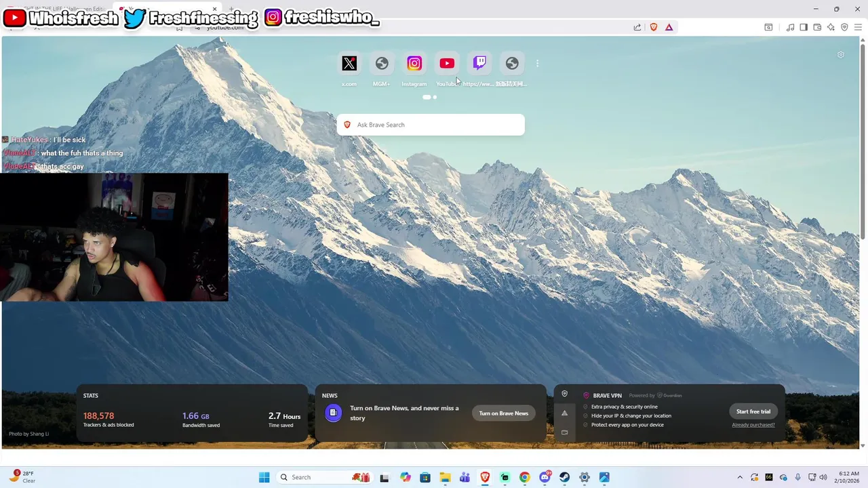Click the tab search icon in toolbar

[768, 27]
